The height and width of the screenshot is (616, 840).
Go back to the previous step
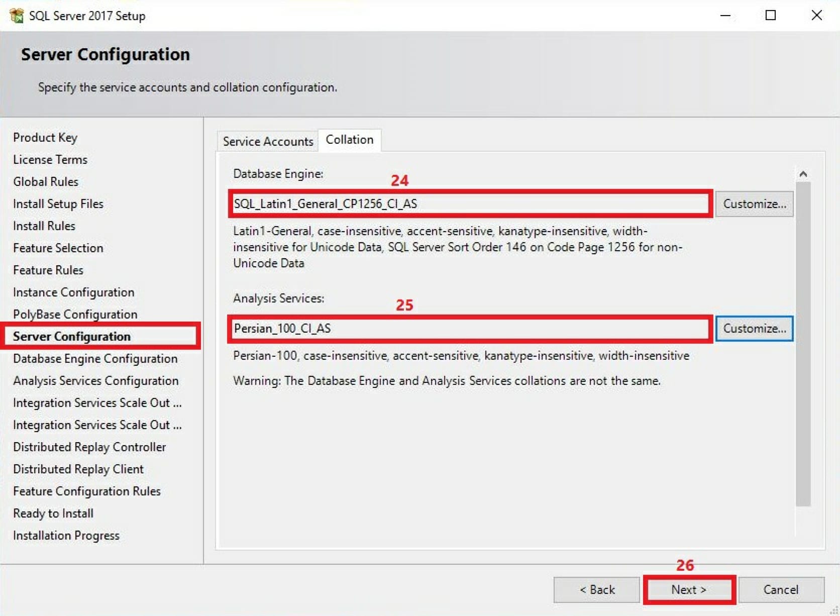pyautogui.click(x=596, y=589)
